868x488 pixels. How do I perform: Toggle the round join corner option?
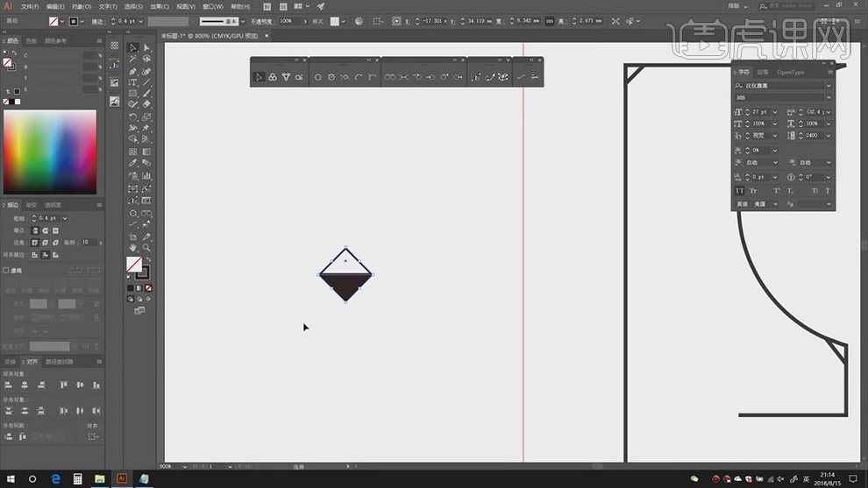point(45,242)
